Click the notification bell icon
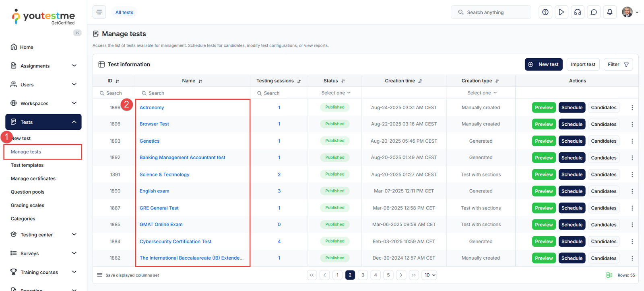Screen dimensions: 644x291 pos(609,12)
